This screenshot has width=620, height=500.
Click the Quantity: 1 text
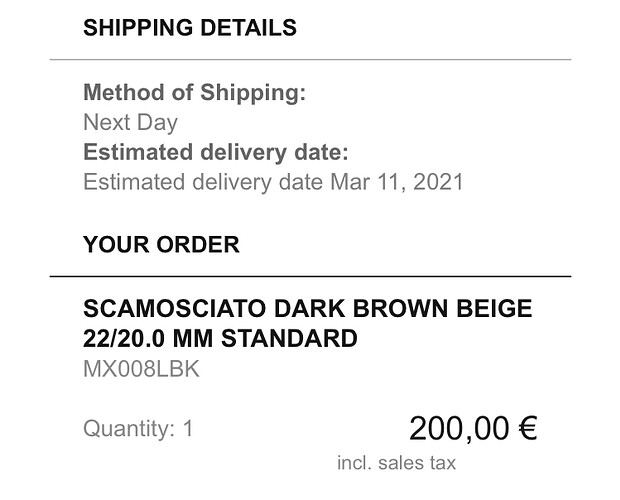[x=138, y=428]
